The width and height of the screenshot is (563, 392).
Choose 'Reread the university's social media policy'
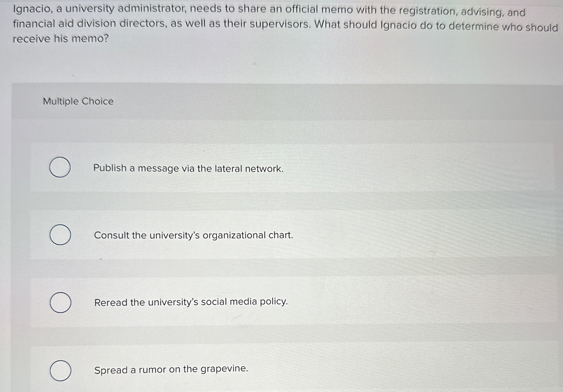pyautogui.click(x=191, y=303)
